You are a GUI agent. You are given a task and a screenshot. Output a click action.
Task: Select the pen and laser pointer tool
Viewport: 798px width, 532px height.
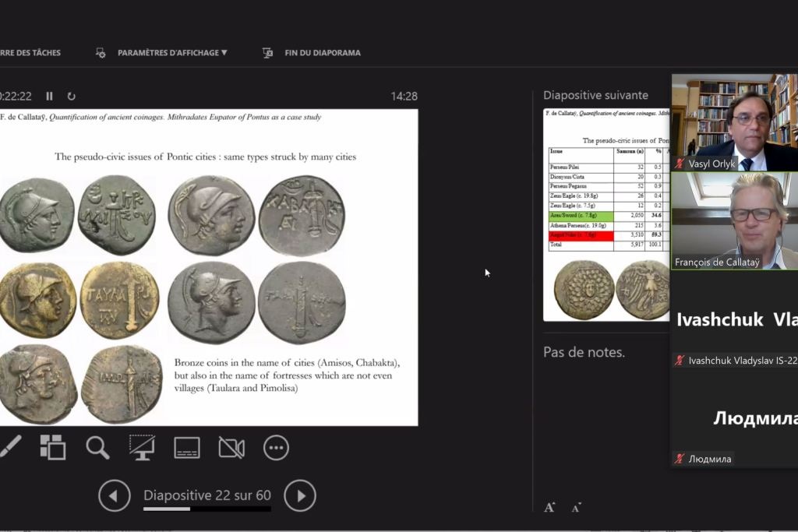[x=9, y=447]
